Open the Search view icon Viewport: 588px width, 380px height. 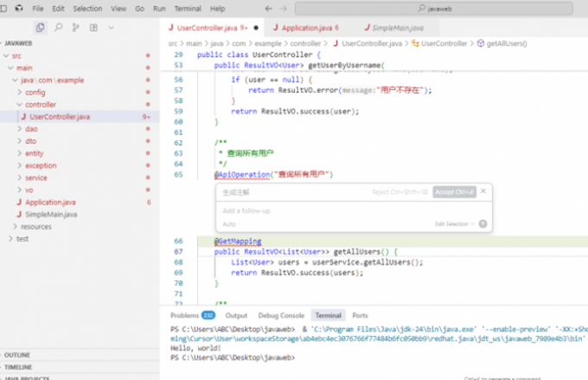(x=58, y=28)
